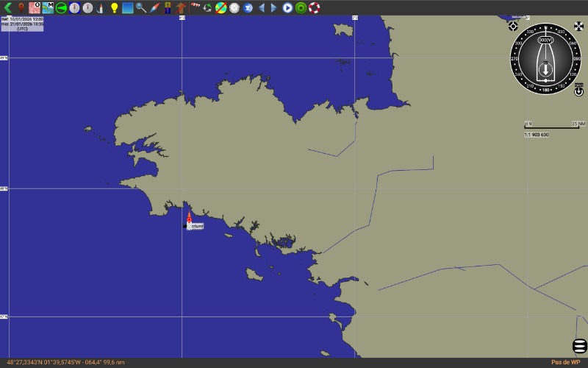
Task: Click the blue square chart icon
Action: point(127,7)
